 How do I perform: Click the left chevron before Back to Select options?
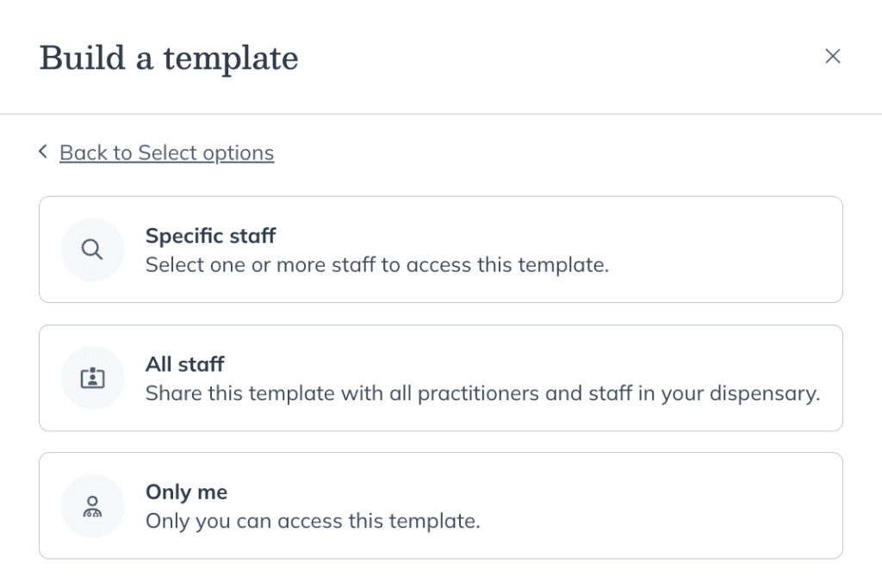43,152
